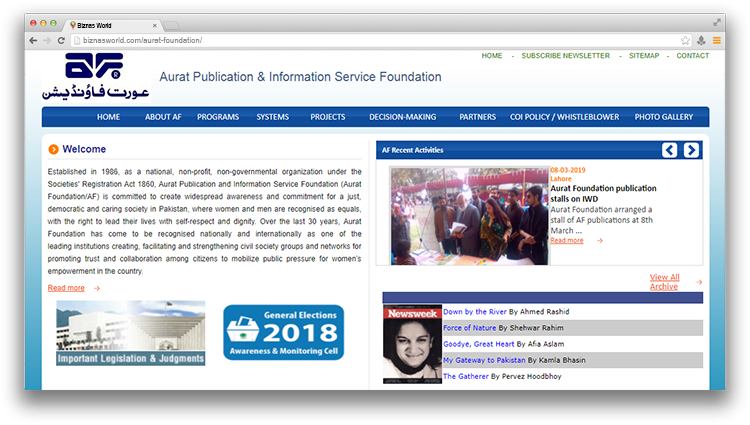Screen dimensions: 750x425
Task: Click the next arrow in AF Recent Activities
Action: pyautogui.click(x=691, y=150)
